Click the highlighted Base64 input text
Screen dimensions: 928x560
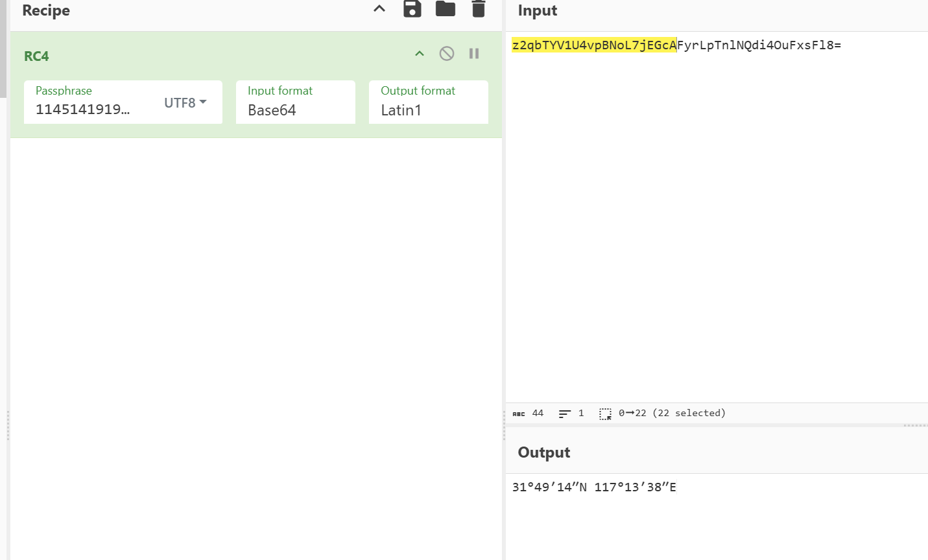coord(594,45)
